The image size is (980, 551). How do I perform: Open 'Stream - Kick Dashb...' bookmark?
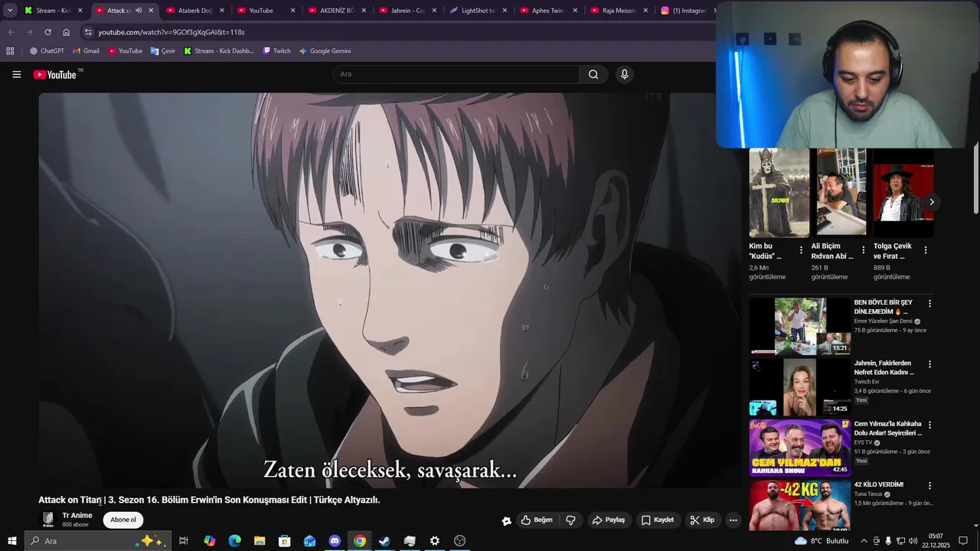click(219, 51)
